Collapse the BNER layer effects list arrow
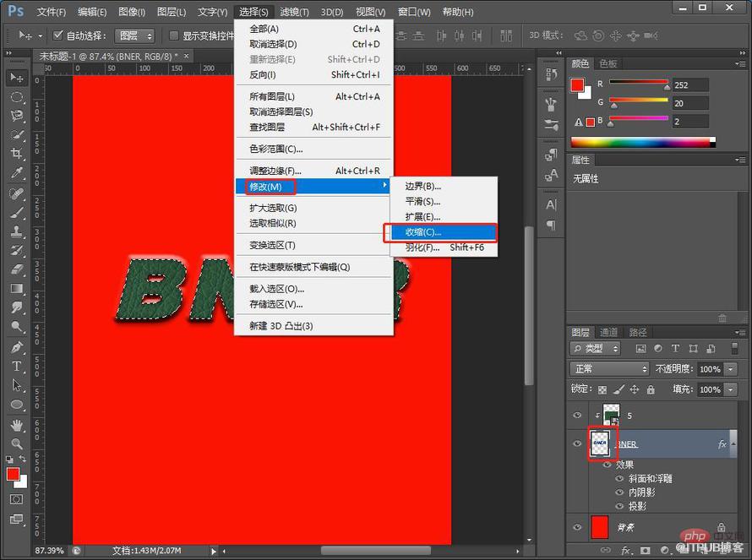The width and height of the screenshot is (752, 560). click(733, 444)
